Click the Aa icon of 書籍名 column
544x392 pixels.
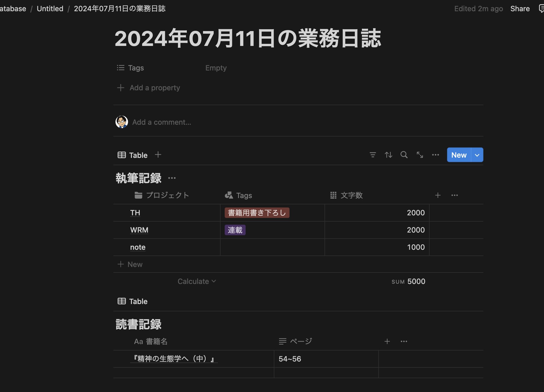(x=138, y=341)
